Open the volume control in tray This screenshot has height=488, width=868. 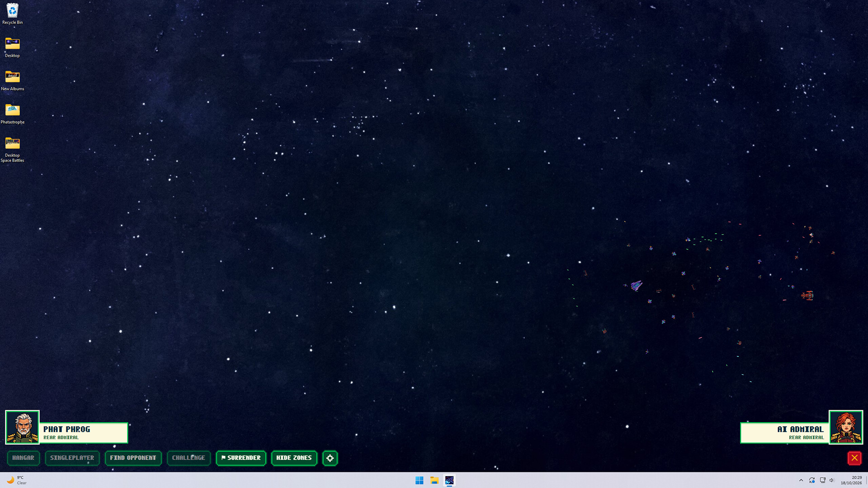pos(832,480)
